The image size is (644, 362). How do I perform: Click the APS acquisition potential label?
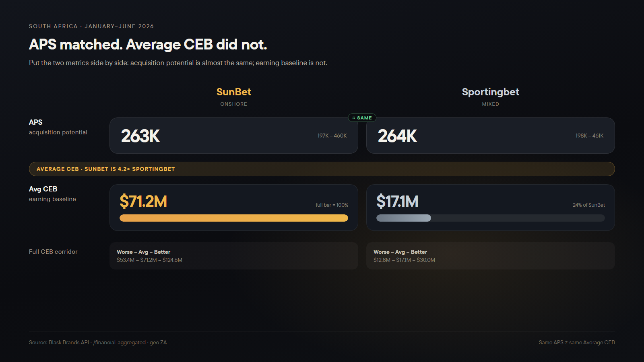tap(58, 127)
